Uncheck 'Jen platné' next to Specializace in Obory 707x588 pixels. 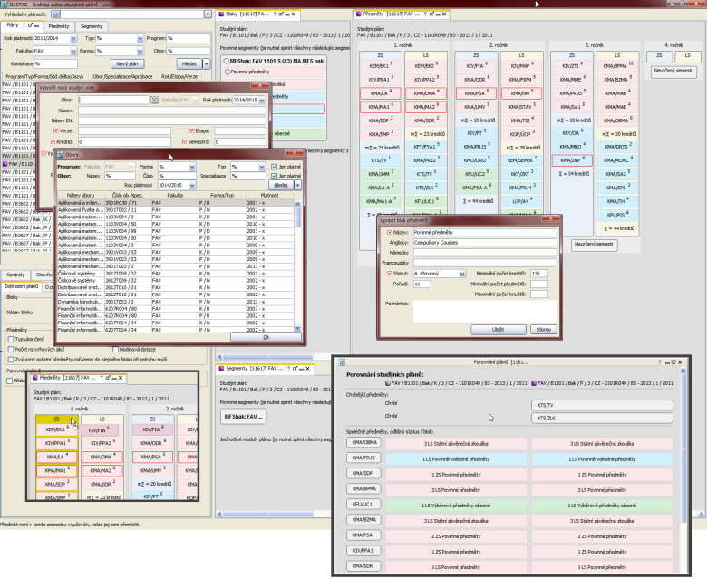[274, 176]
